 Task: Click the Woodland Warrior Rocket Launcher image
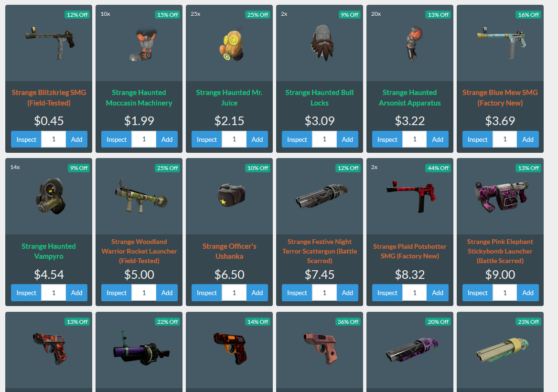141,196
